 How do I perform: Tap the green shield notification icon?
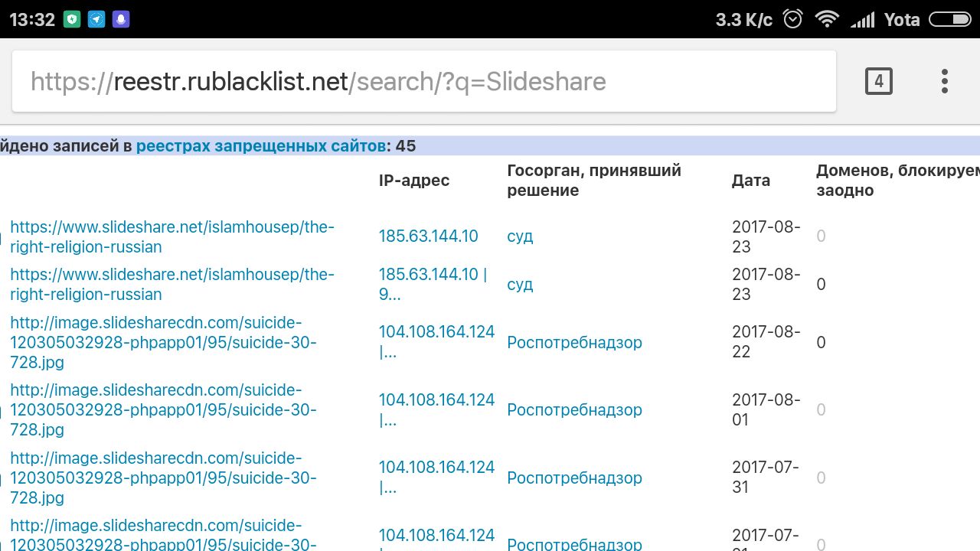point(72,20)
